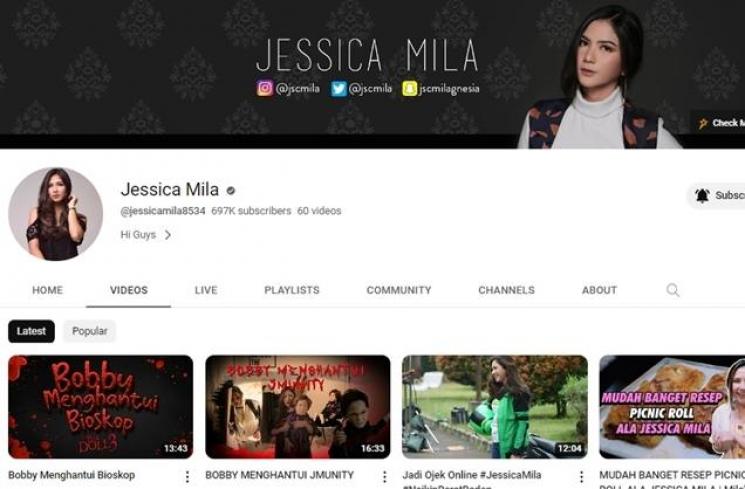Play the Jadi Ojek Online thumbnail
This screenshot has height=489, width=745.
click(495, 407)
